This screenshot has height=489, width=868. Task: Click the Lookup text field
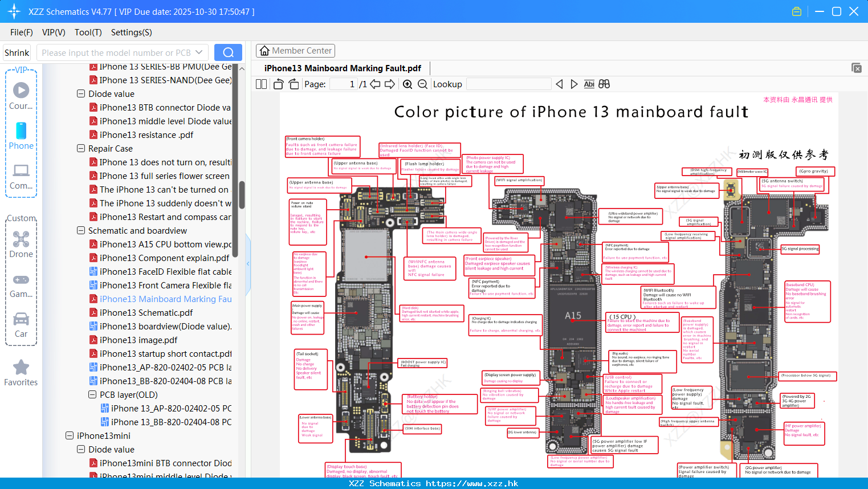coord(509,84)
